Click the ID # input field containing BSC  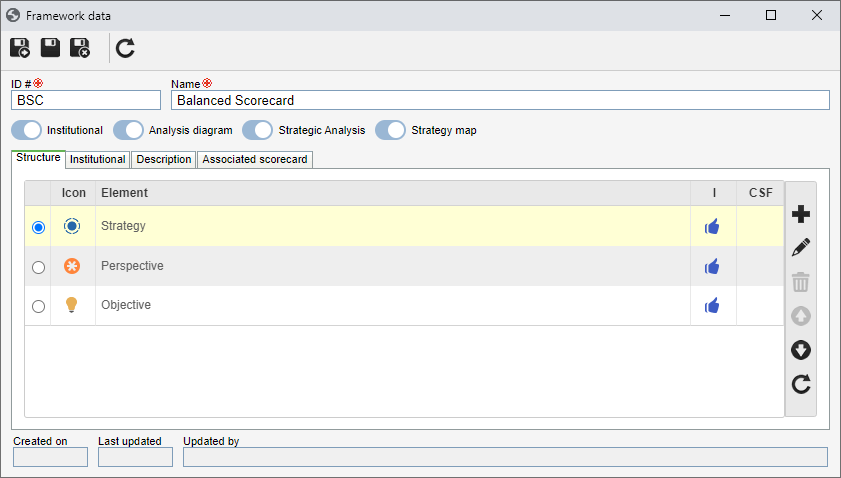click(x=86, y=100)
